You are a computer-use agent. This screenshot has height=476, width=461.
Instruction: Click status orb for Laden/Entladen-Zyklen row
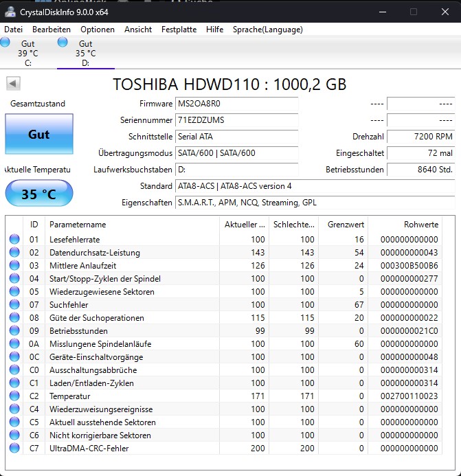(14, 383)
